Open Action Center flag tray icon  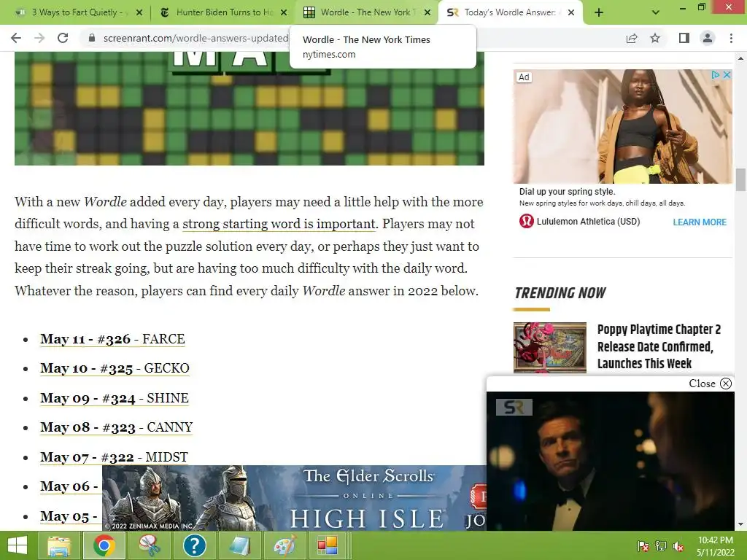(643, 546)
